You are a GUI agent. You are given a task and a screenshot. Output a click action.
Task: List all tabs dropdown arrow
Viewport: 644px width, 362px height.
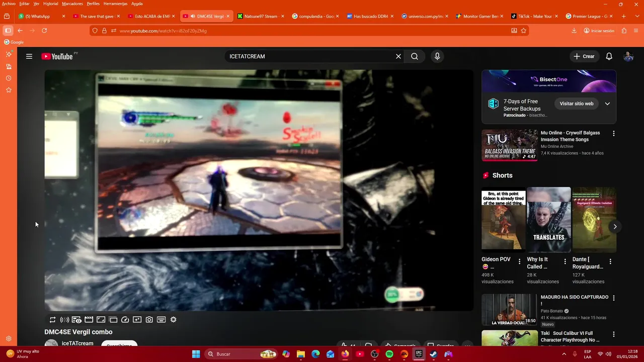pyautogui.click(x=636, y=16)
